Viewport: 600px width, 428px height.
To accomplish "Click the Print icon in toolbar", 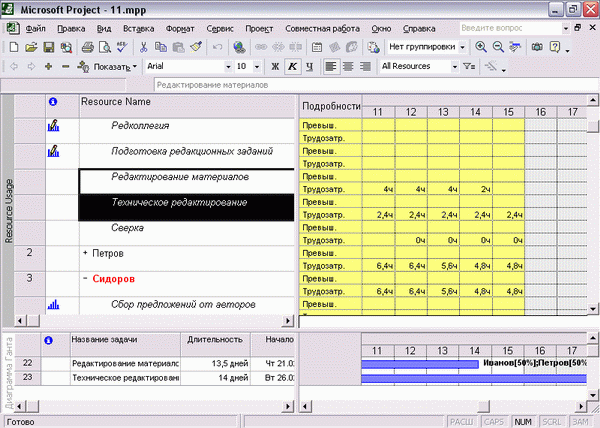I will click(x=88, y=47).
